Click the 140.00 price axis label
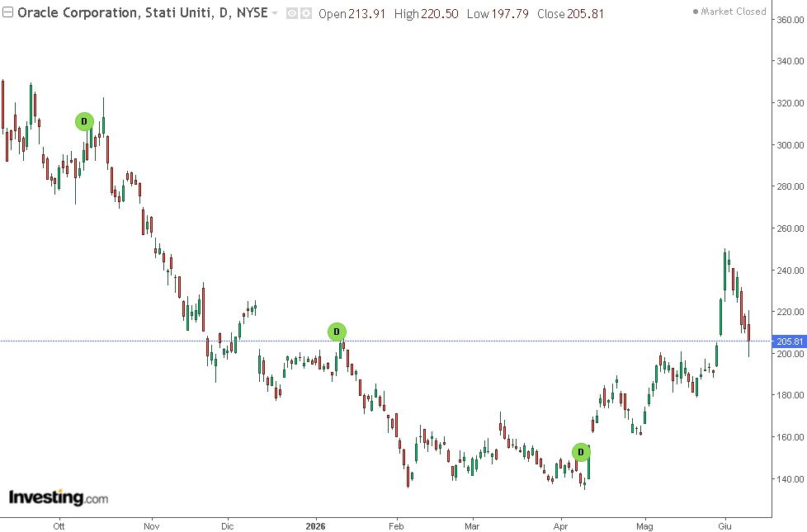The width and height of the screenshot is (807, 532). click(x=790, y=479)
